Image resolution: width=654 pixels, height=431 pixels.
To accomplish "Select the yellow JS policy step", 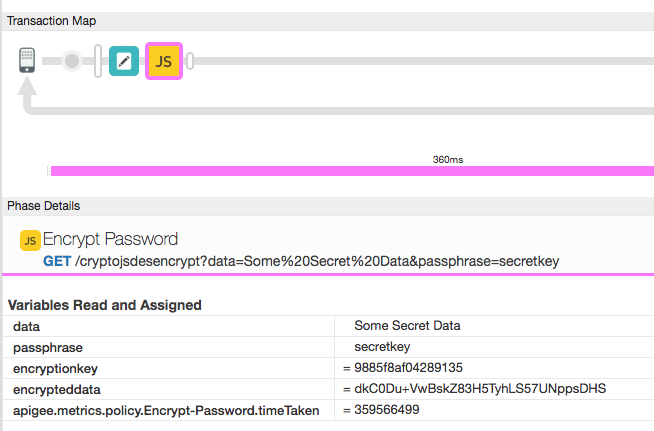I will point(164,61).
